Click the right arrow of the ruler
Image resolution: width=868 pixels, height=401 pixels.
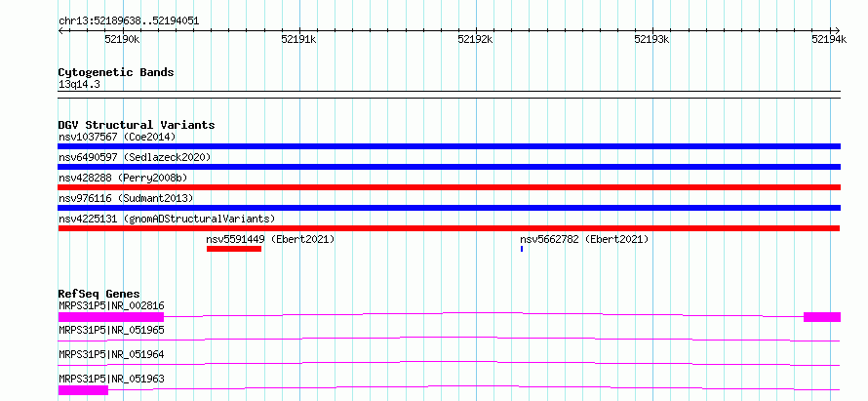[x=838, y=30]
